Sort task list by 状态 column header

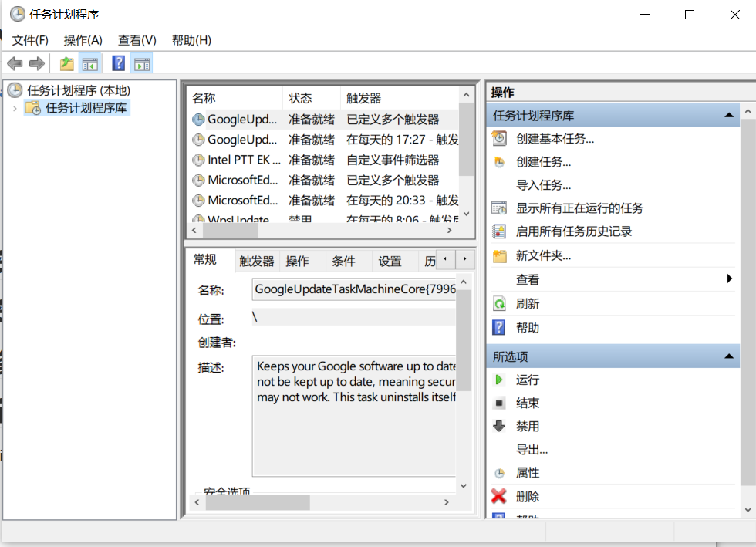312,99
